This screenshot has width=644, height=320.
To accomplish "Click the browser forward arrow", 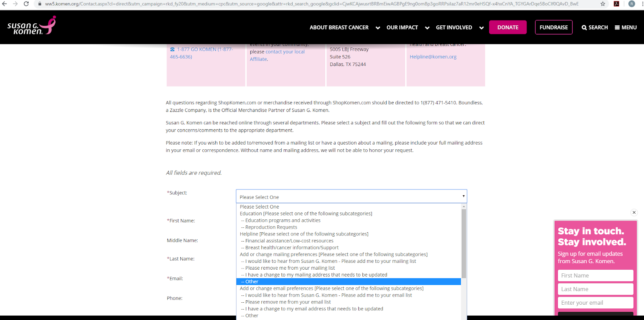I will tap(15, 4).
